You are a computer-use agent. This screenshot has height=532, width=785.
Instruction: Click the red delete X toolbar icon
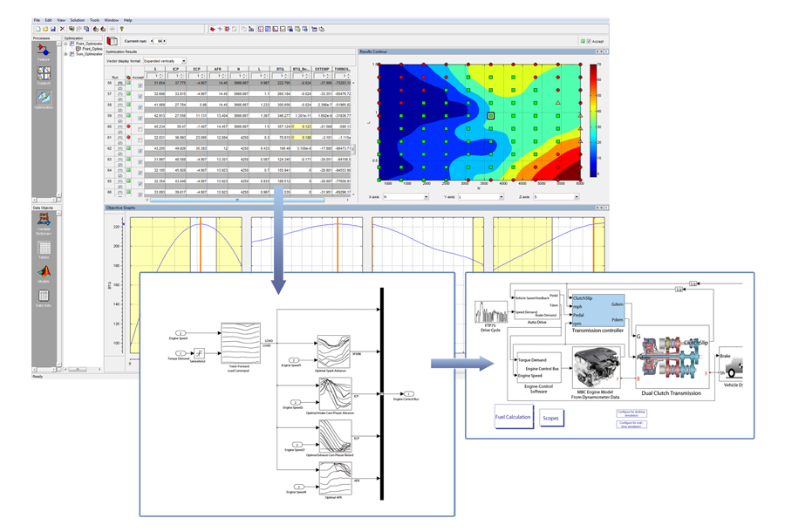62,29
